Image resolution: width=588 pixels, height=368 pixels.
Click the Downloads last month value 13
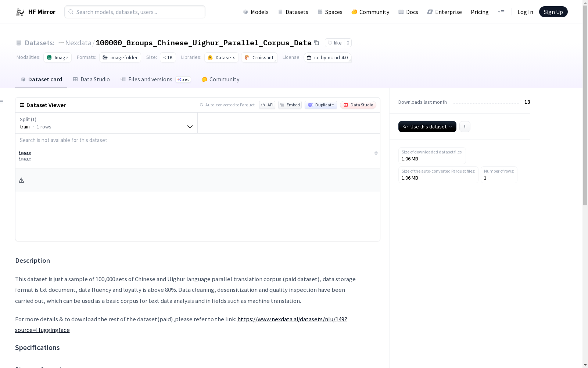527,102
